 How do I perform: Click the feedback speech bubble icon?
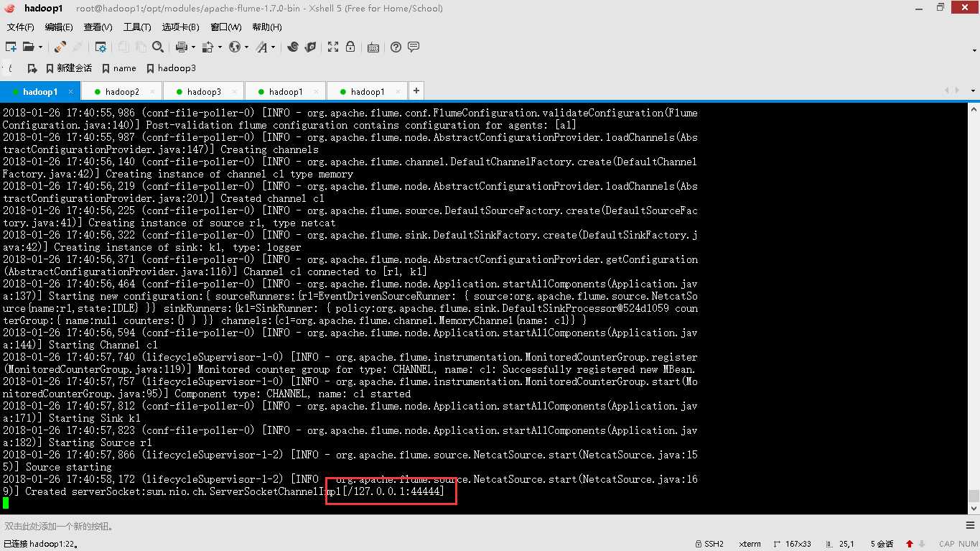[414, 47]
